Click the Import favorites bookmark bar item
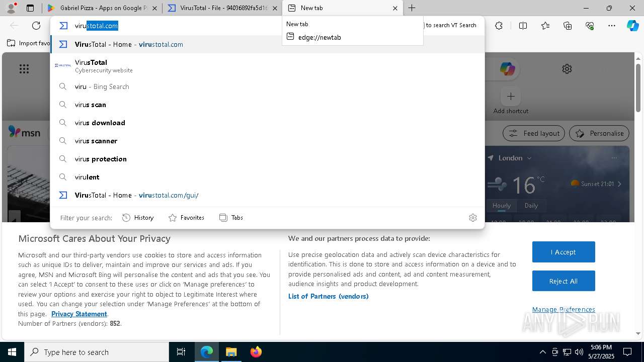The height and width of the screenshot is (362, 644). coord(28,43)
